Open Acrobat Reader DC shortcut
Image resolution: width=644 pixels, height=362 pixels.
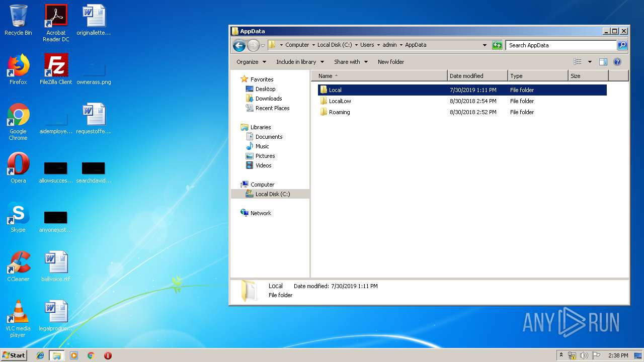pos(56,23)
